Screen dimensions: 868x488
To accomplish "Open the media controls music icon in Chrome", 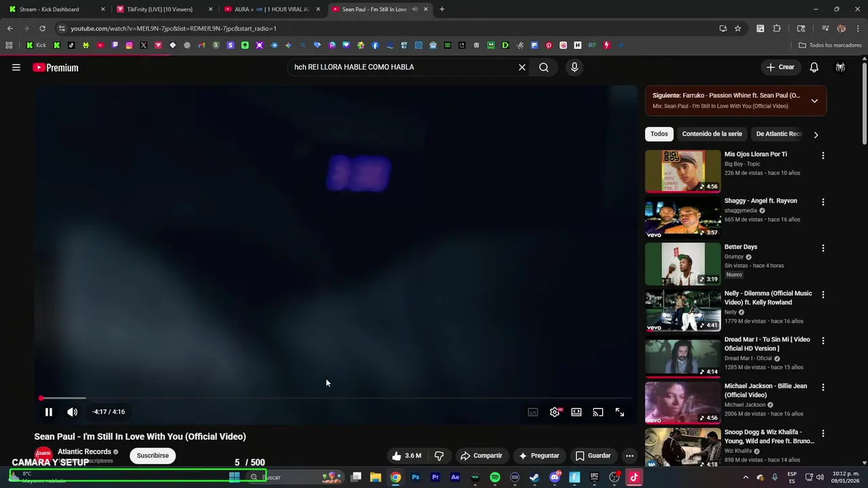I will tap(825, 28).
